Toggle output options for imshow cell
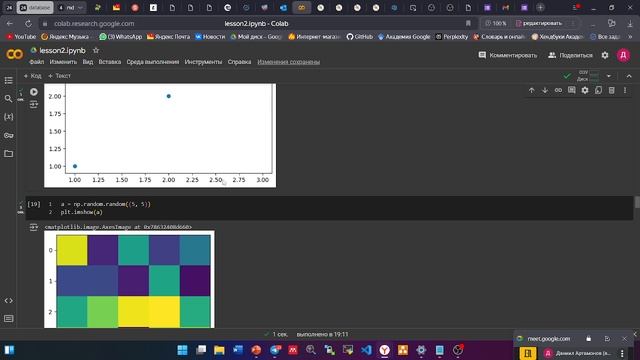The height and width of the screenshot is (360, 640). coord(33,227)
